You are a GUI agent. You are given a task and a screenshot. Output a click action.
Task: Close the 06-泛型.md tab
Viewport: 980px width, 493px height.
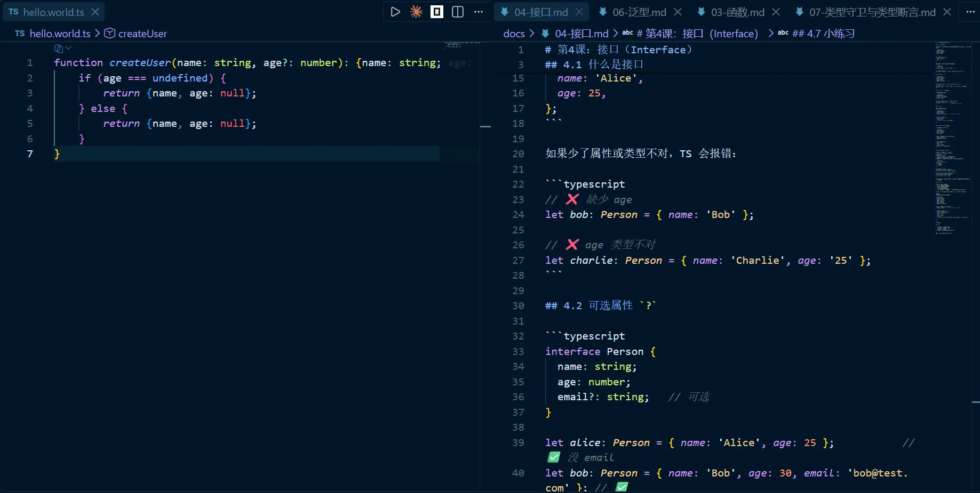[x=678, y=12]
